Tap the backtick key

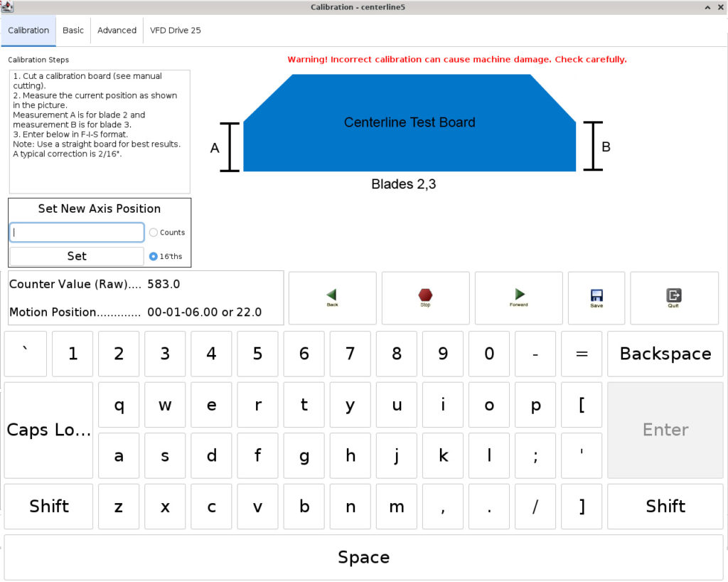pyautogui.click(x=26, y=354)
